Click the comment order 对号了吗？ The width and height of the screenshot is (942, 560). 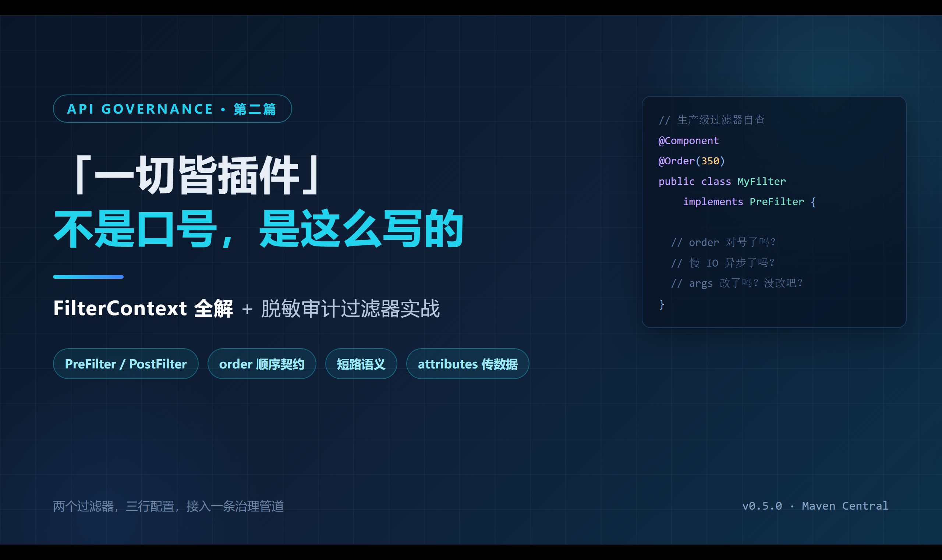(723, 242)
